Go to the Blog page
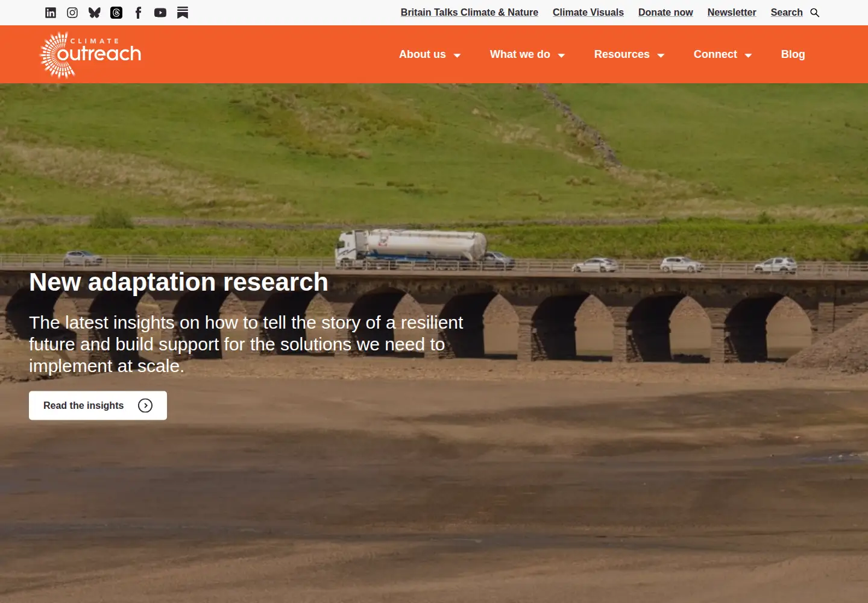 [793, 54]
